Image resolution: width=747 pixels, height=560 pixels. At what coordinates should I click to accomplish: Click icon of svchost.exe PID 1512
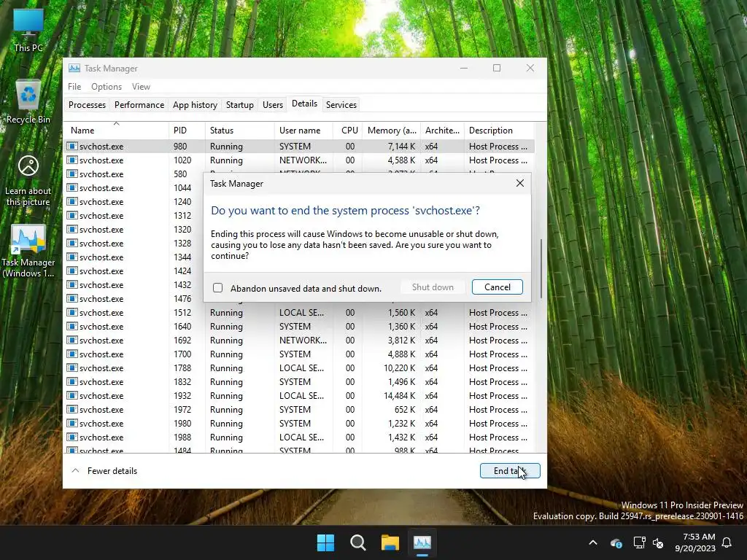pos(72,312)
